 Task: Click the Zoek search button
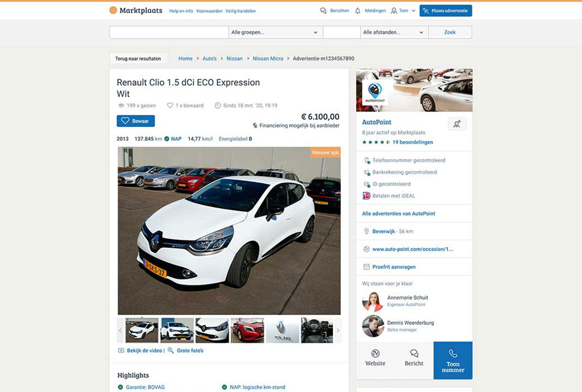tap(450, 32)
